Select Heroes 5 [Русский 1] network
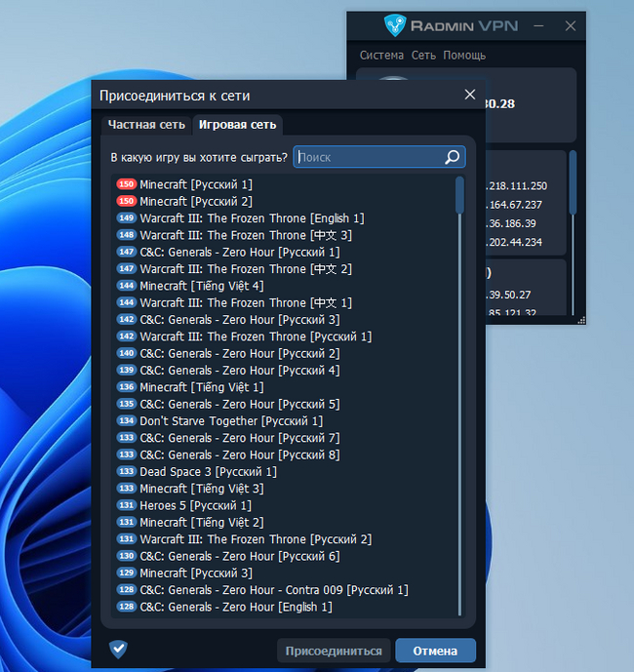This screenshot has height=672, width=634. tap(195, 505)
